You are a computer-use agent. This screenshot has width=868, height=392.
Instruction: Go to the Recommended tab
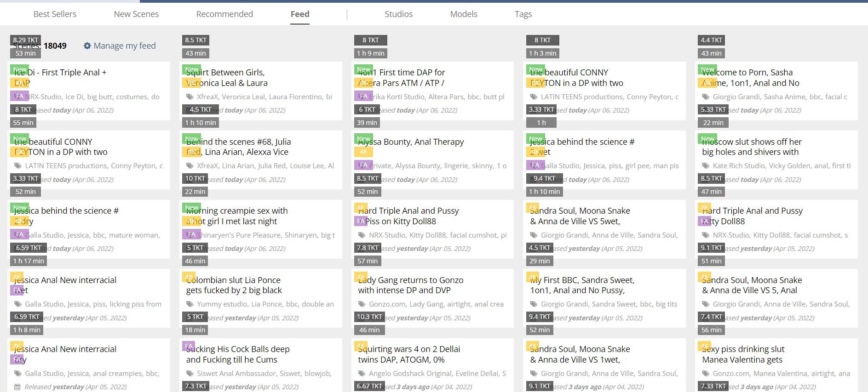pyautogui.click(x=224, y=14)
